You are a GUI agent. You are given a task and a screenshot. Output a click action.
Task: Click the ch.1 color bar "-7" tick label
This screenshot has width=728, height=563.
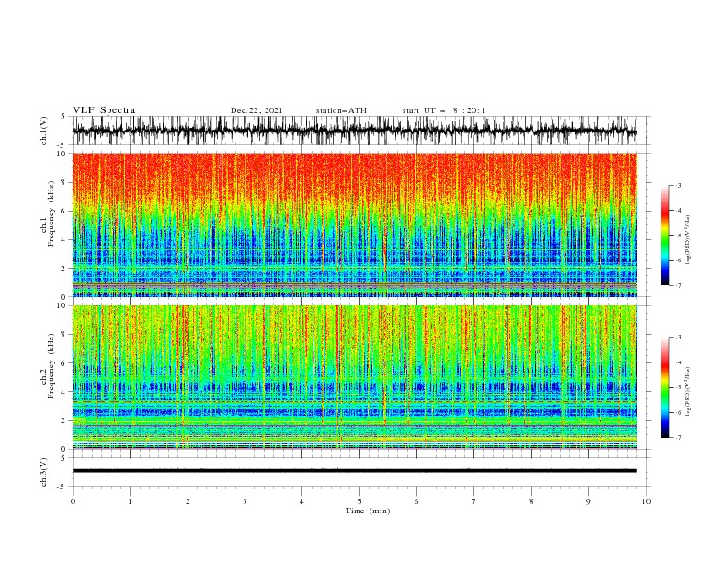[x=677, y=285]
